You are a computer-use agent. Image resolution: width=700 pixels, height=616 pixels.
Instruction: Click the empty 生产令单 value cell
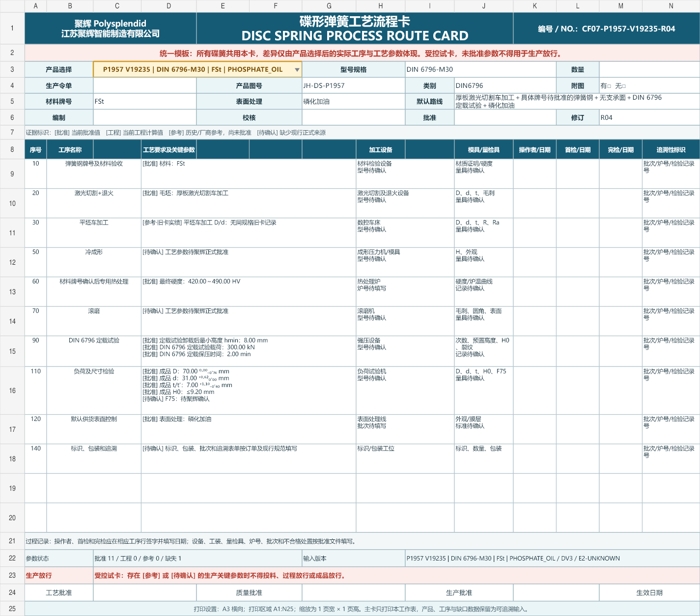145,85
